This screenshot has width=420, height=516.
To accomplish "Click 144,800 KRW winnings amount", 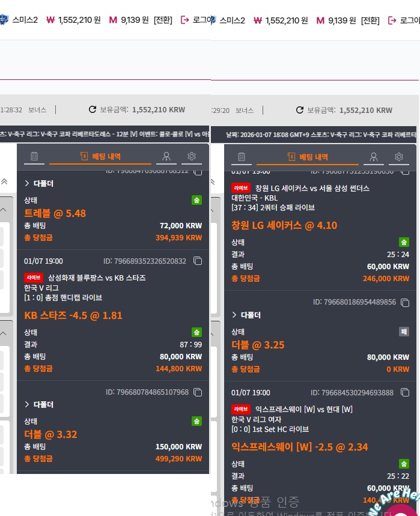I will [x=178, y=369].
